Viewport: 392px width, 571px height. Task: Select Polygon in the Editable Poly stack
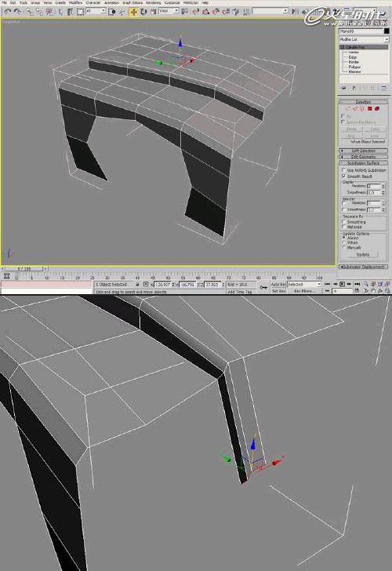point(354,67)
